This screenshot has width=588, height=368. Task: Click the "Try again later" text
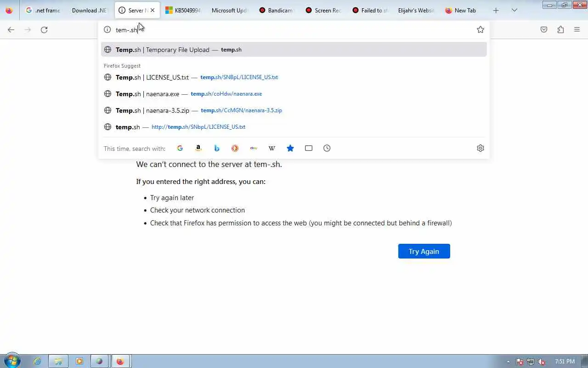172,198
